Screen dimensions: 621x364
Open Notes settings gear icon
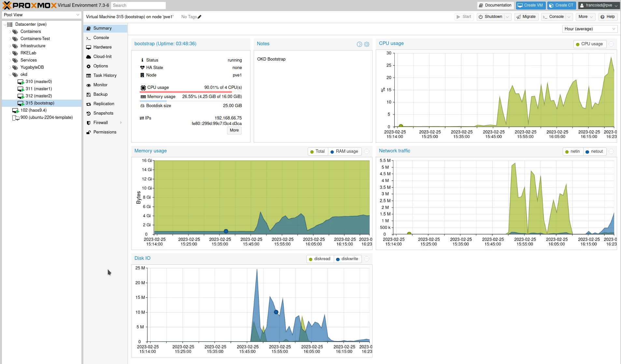click(x=367, y=44)
